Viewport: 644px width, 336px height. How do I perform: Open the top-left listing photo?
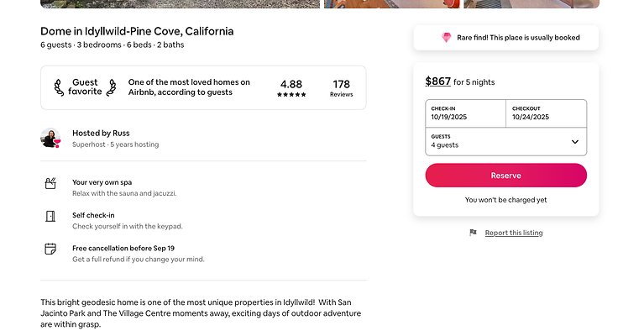click(x=180, y=3)
